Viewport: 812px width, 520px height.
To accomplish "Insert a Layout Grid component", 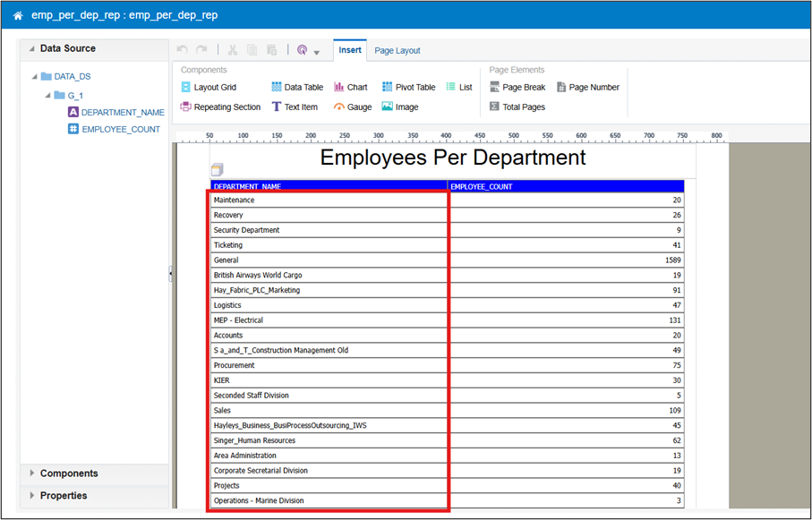I will click(208, 88).
